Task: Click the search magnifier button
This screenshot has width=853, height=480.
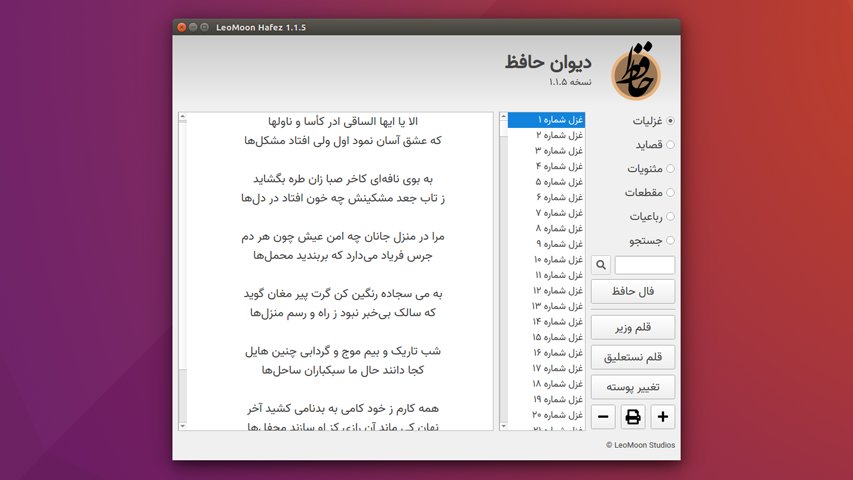Action: [601, 265]
